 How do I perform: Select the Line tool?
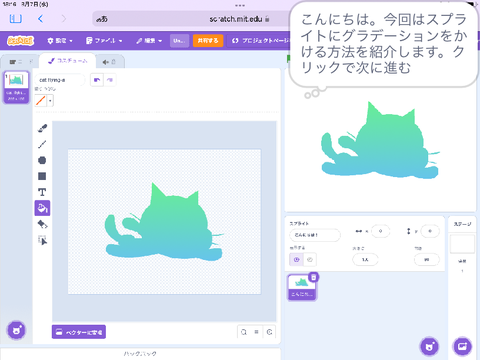(x=42, y=144)
